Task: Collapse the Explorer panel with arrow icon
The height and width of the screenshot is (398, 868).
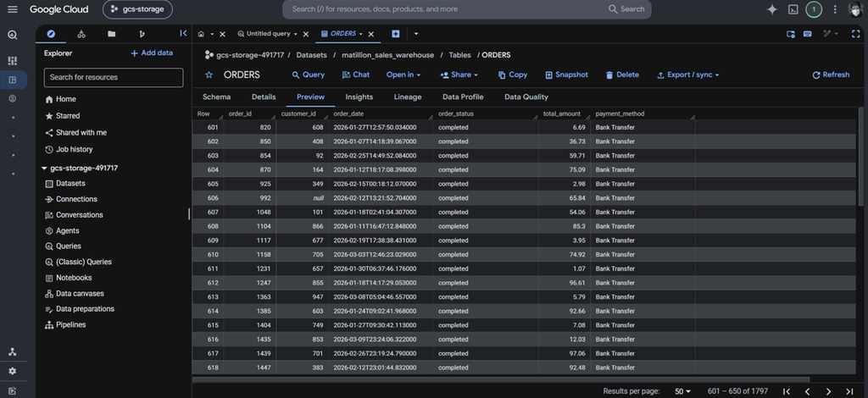Action: [183, 34]
